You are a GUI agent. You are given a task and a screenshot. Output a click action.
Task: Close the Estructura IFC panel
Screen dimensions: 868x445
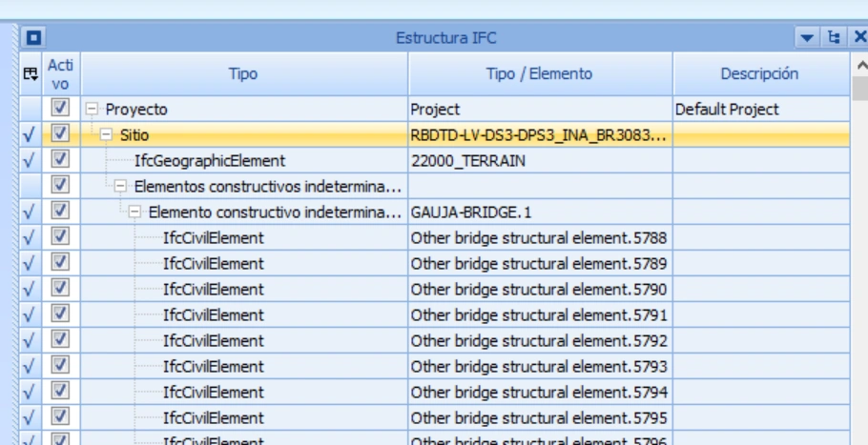[859, 40]
